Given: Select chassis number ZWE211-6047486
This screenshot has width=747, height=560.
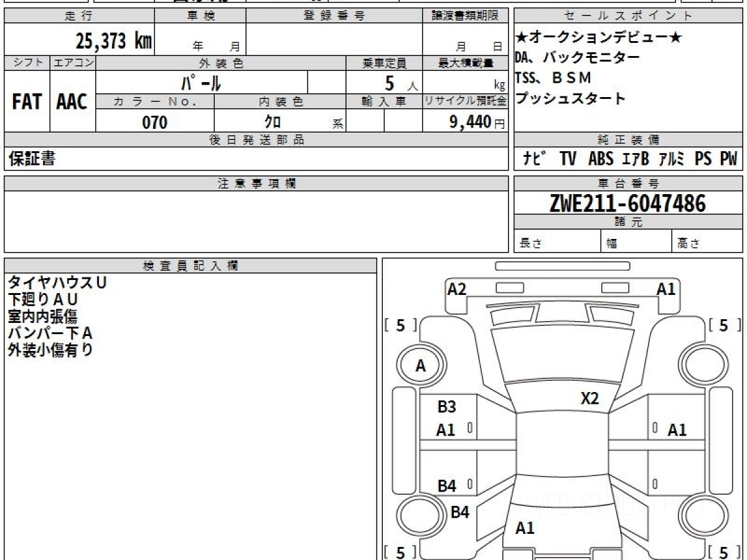Looking at the screenshot, I should click(x=628, y=203).
